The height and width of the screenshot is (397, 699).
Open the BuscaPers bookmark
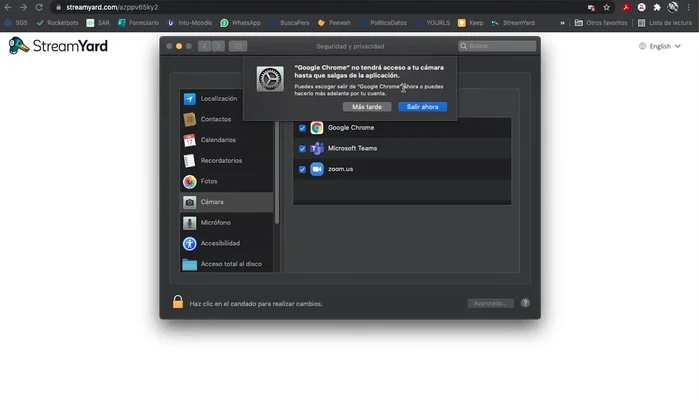coord(289,23)
